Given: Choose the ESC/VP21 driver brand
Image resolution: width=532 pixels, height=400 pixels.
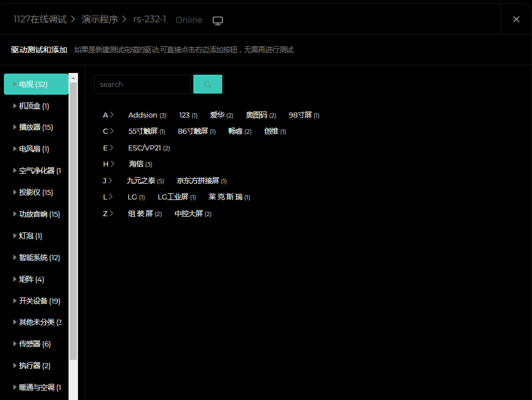Looking at the screenshot, I should click(144, 148).
